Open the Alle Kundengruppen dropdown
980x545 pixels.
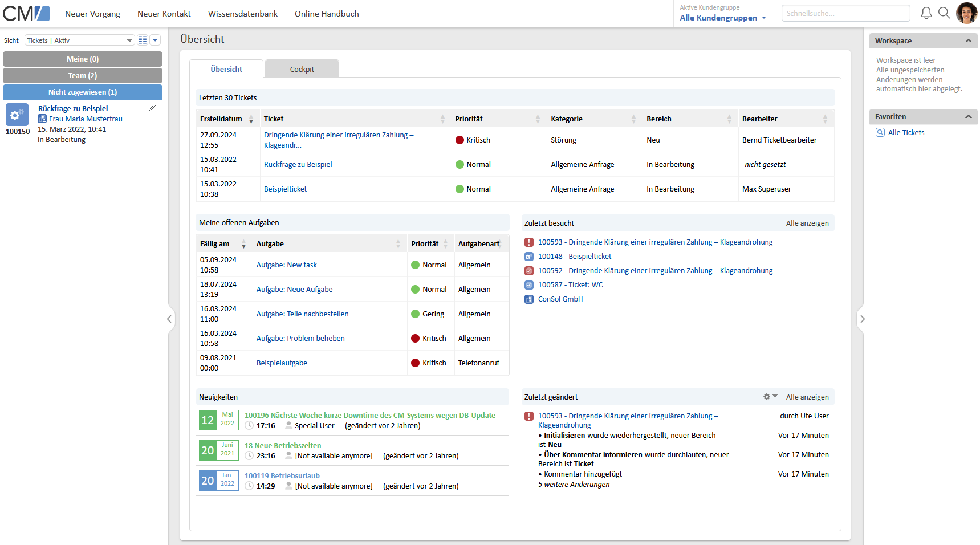pos(723,18)
